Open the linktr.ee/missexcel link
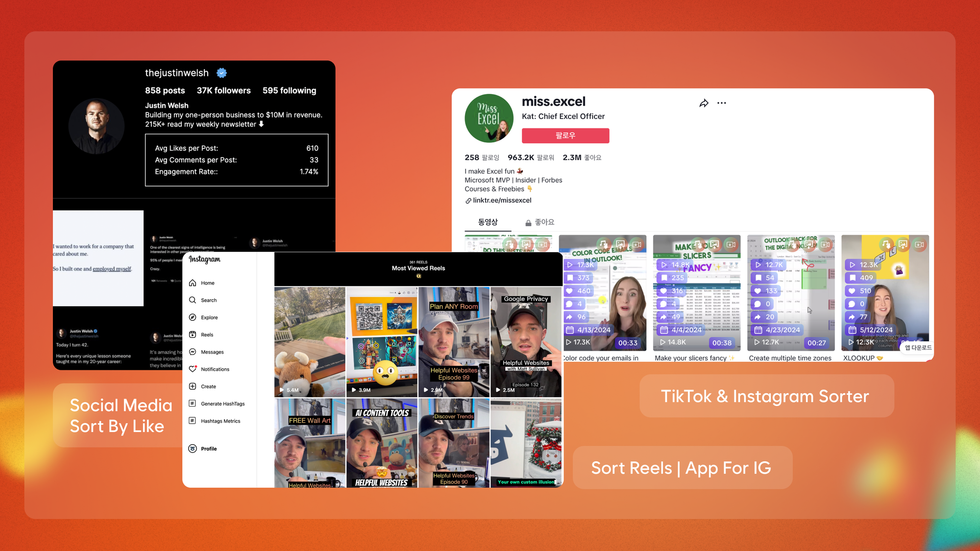 click(502, 200)
